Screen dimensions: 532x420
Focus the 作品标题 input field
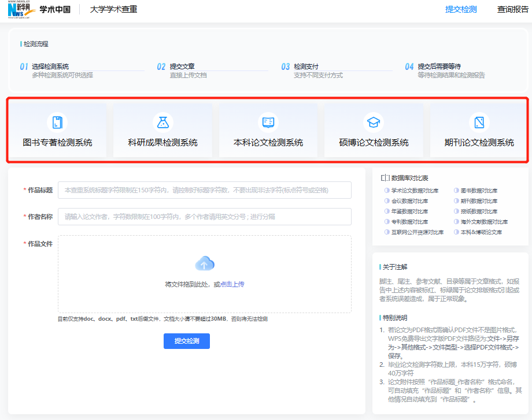(x=204, y=190)
